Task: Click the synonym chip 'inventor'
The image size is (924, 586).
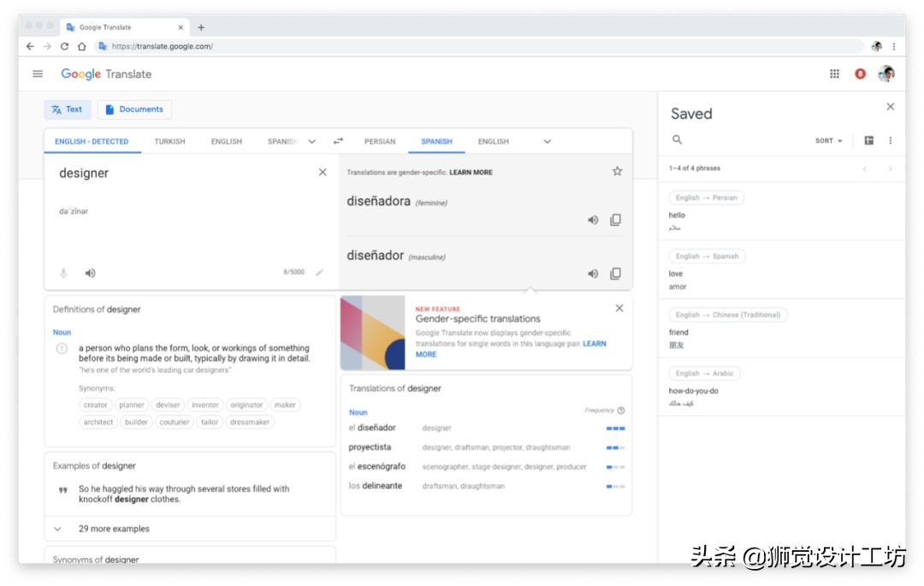Action: pos(205,405)
